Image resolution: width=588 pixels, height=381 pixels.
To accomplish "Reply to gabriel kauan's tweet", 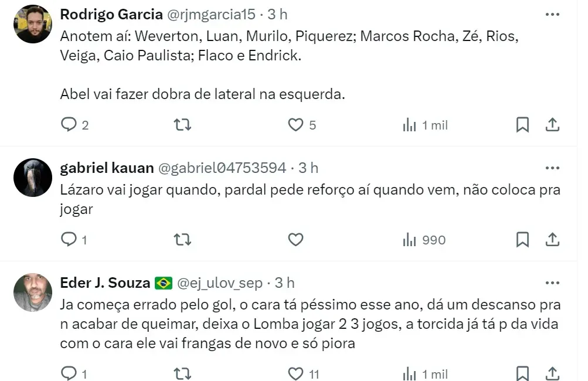I will pos(69,240).
